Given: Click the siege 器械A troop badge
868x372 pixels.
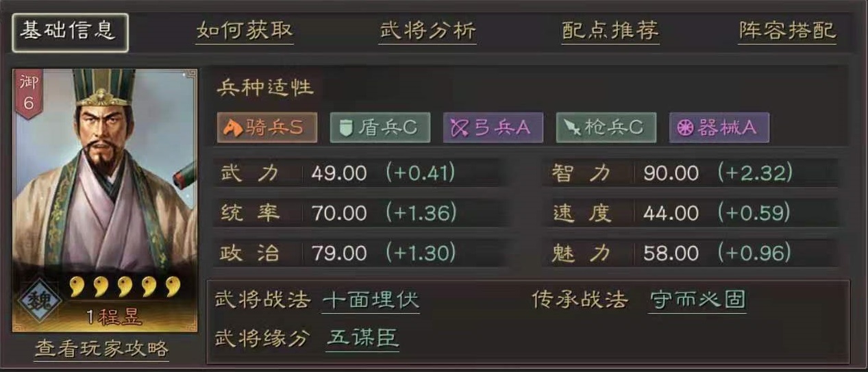Looking at the screenshot, I should [719, 128].
